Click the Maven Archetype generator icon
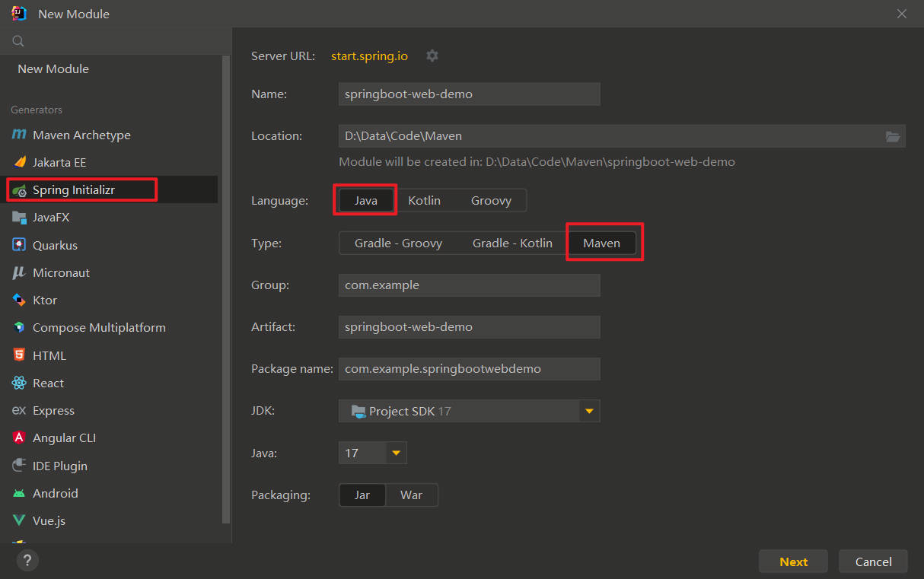Image resolution: width=924 pixels, height=579 pixels. point(19,135)
